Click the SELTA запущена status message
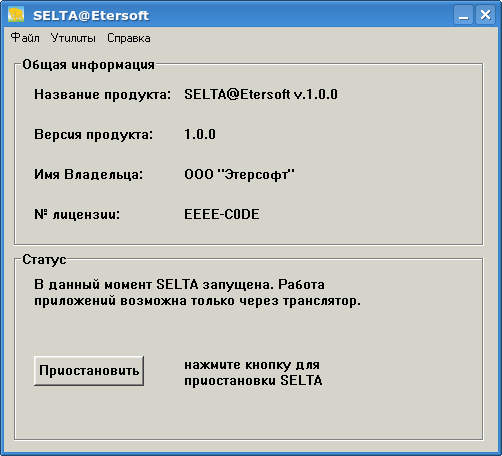This screenshot has width=502, height=456. click(x=197, y=293)
